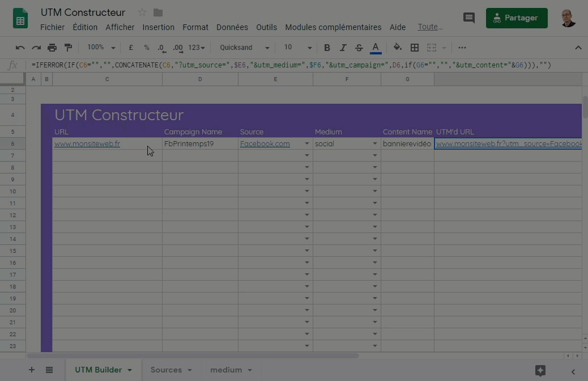Open the fill color bucket
The height and width of the screenshot is (381, 588).
398,48
